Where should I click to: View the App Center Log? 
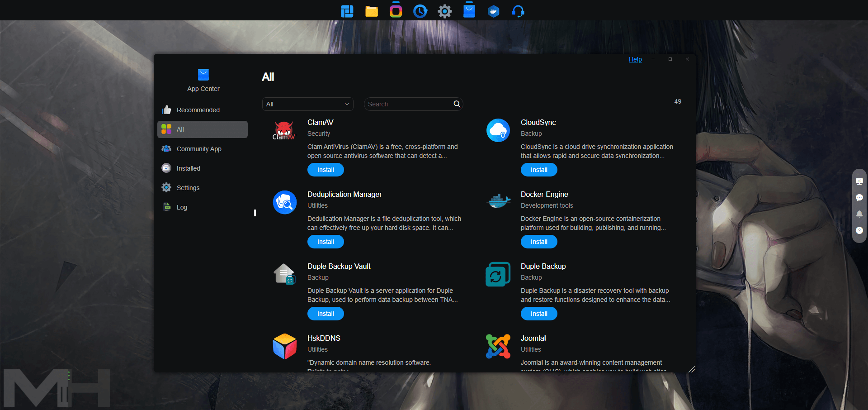203,207
